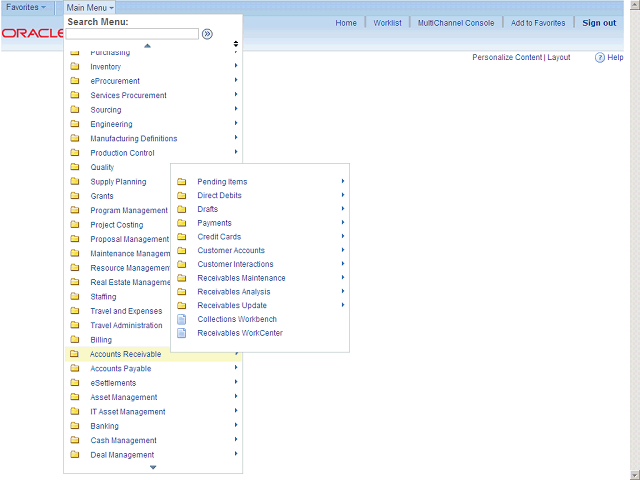Click inside the Search Menu text field
Image resolution: width=640 pixels, height=480 pixels.
(132, 34)
